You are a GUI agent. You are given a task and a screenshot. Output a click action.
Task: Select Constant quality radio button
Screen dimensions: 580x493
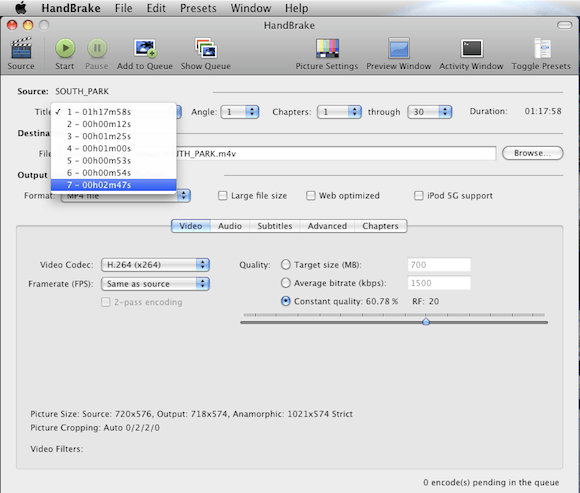click(286, 301)
